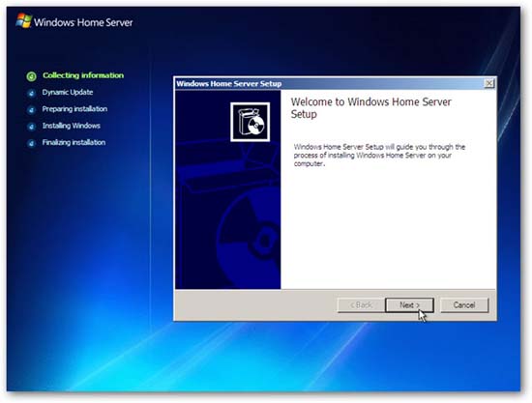Select the Preparing installation step label
The image size is (532, 403).
[x=74, y=109]
